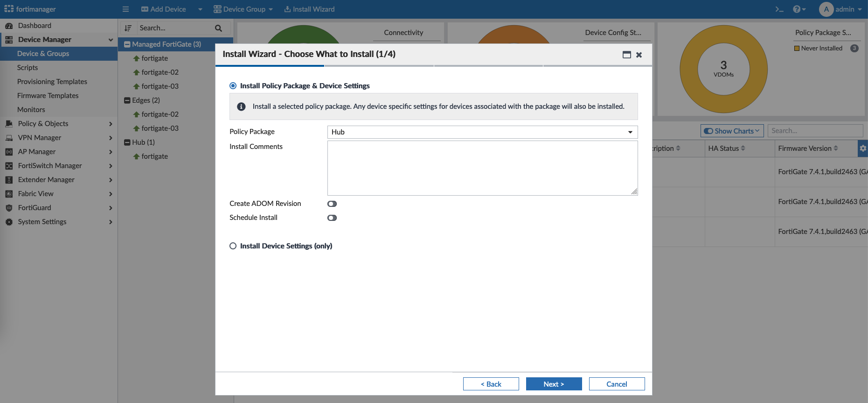
Task: Click the table column settings gear icon
Action: (x=862, y=148)
